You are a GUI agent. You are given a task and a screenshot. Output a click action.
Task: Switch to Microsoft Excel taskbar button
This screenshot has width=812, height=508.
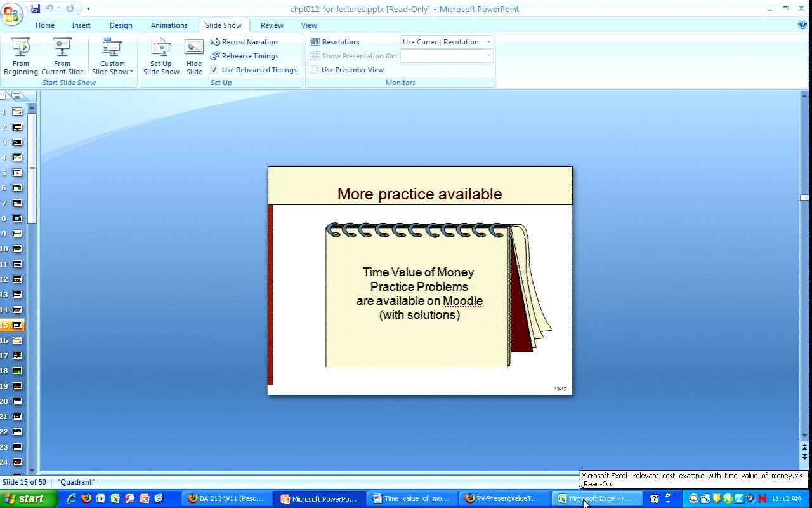(596, 498)
